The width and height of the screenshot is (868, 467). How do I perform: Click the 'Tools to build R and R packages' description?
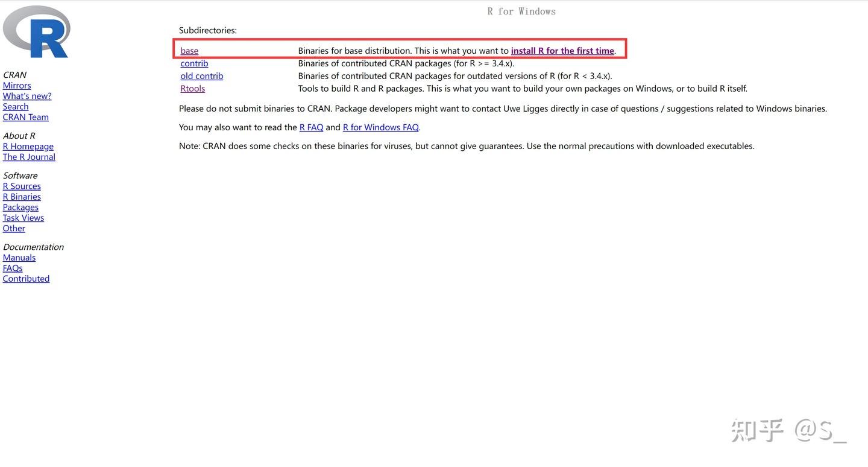pyautogui.click(x=523, y=89)
